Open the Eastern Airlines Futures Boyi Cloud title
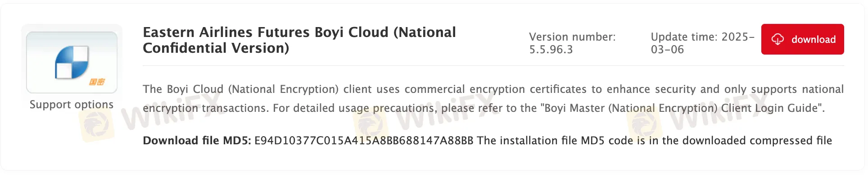Image resolution: width=868 pixels, height=184 pixels. [x=299, y=32]
